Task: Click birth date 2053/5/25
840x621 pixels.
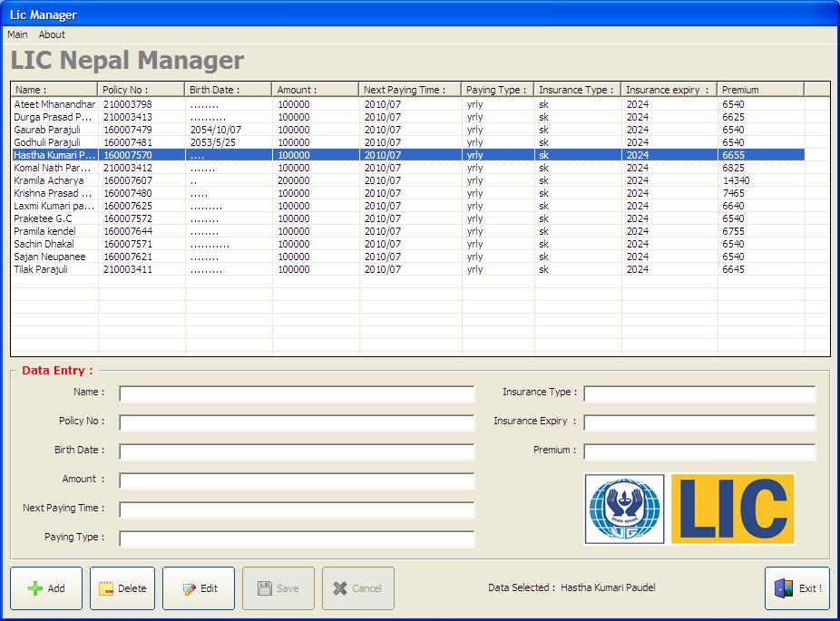Action: point(212,142)
